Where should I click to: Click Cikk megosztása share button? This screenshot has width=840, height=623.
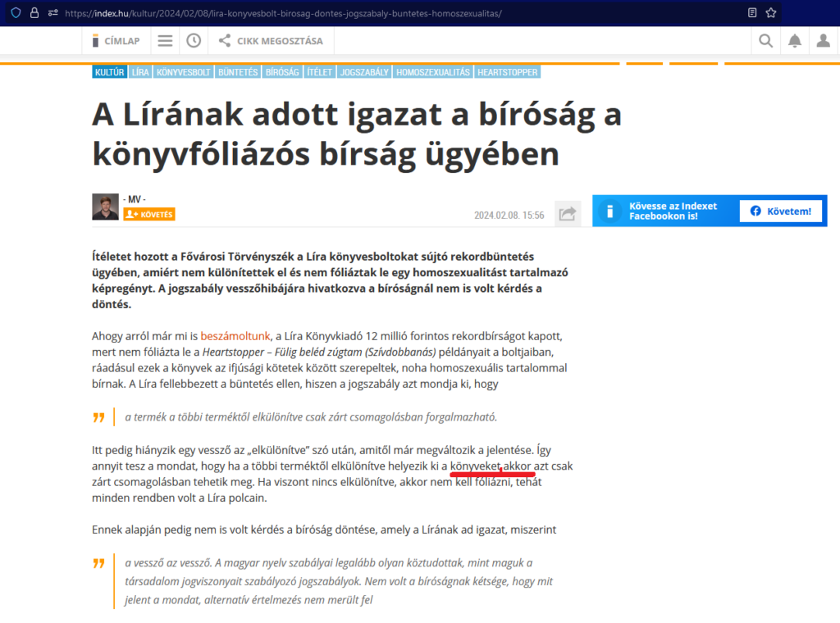(271, 40)
